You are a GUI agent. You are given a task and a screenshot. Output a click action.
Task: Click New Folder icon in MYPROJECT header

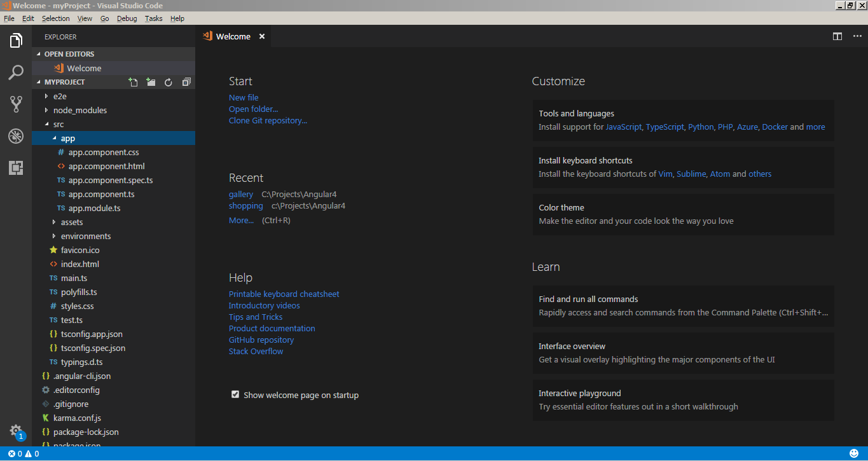(x=151, y=82)
